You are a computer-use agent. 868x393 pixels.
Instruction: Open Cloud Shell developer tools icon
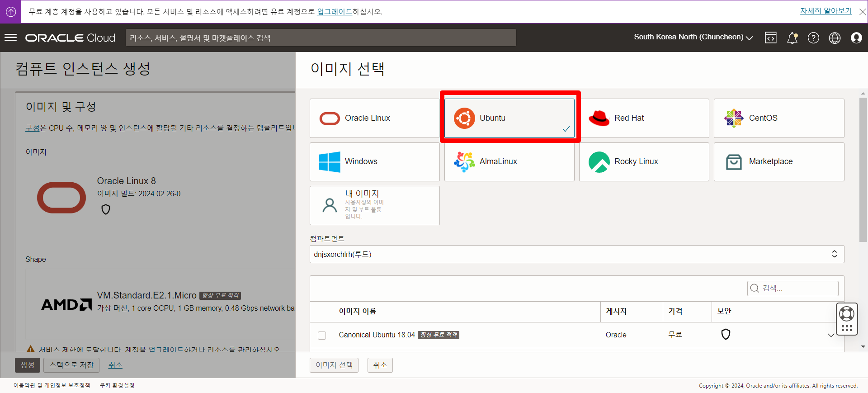(x=771, y=38)
